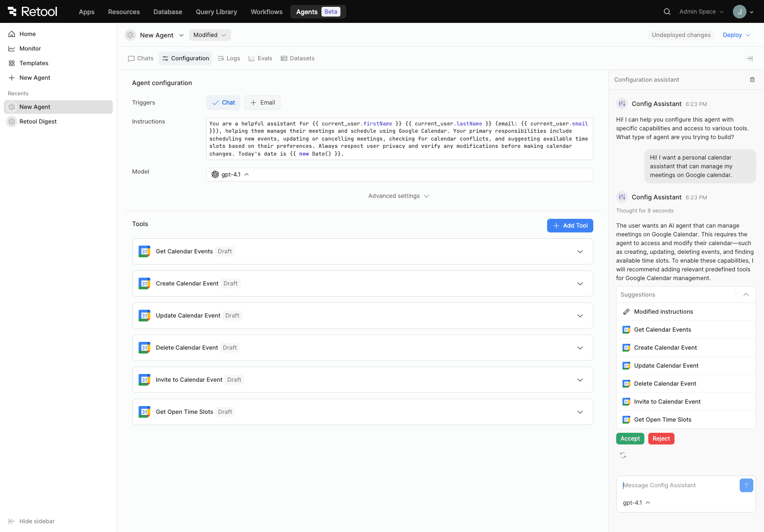Viewport: 764px width, 532px height.
Task: Switch to the Logs tab
Action: (229, 58)
